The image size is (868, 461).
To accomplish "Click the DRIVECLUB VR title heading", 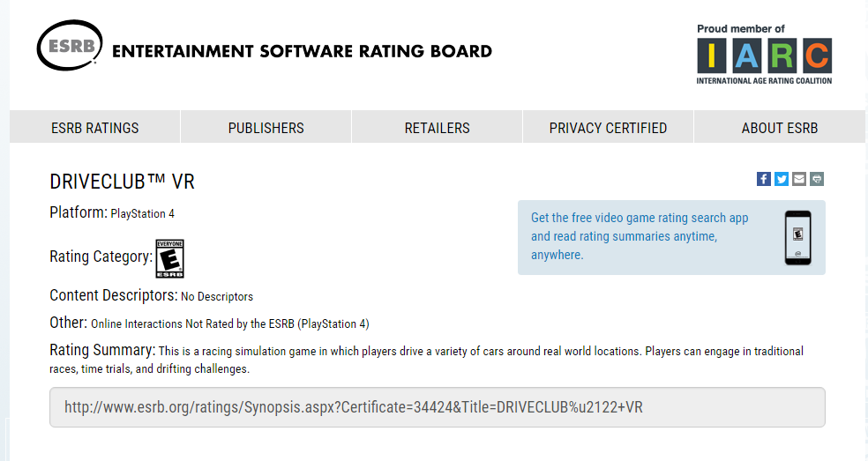I will [x=122, y=182].
